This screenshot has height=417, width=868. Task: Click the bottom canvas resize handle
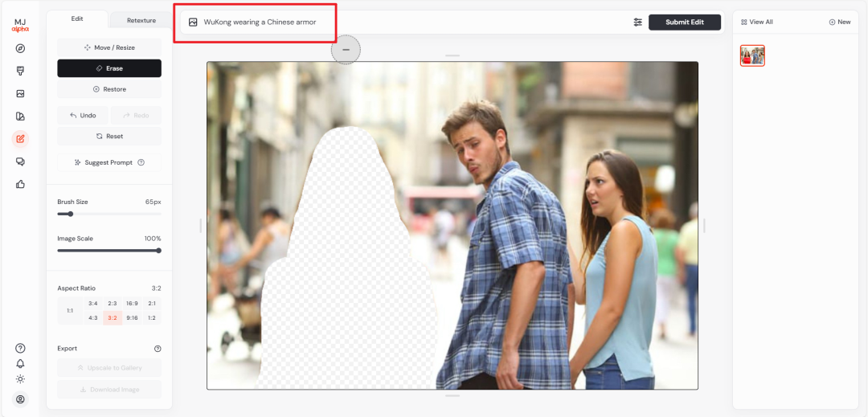click(x=452, y=395)
